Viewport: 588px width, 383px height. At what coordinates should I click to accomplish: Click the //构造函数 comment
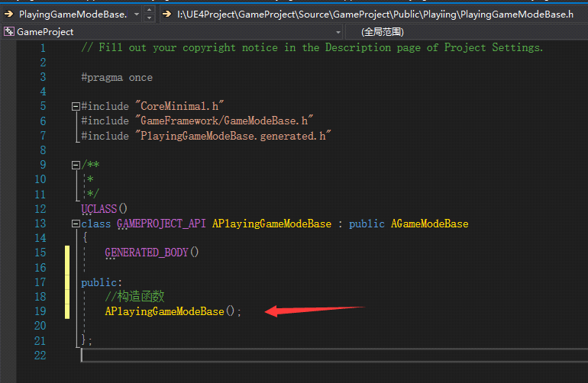coord(134,297)
